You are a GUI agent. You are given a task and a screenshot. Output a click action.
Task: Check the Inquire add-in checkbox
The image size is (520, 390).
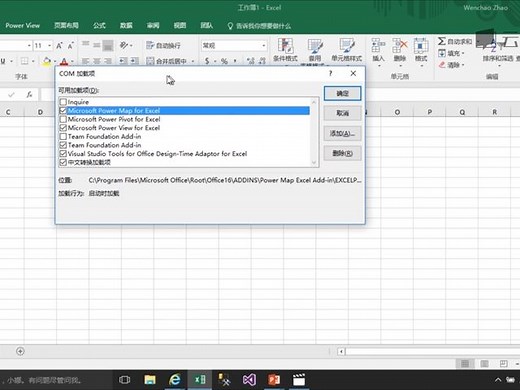point(63,102)
